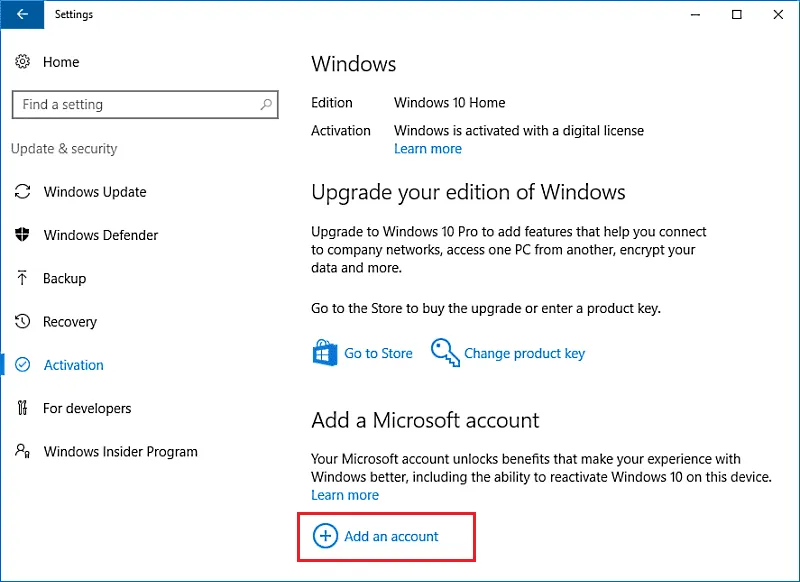Open Learn more about Microsoft account
Screen dimensions: 800x582
[345, 495]
